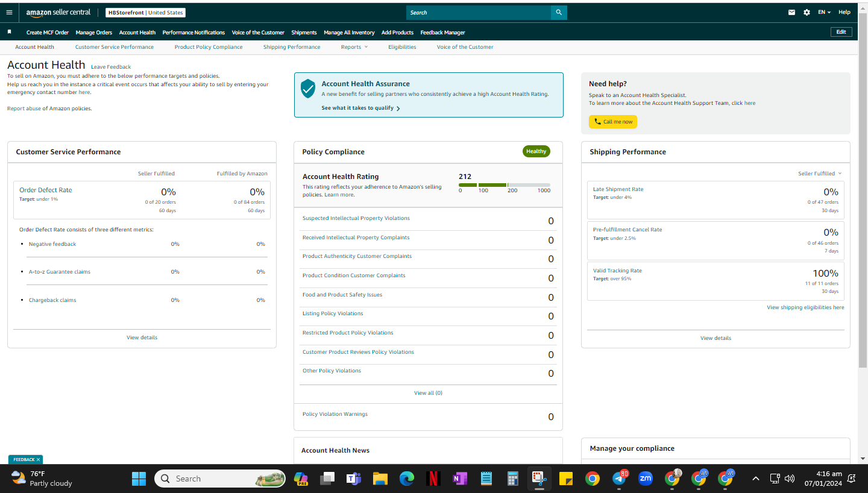Switch to Product Policy Compliance tab
Viewport: 868px width, 493px height.
click(209, 47)
